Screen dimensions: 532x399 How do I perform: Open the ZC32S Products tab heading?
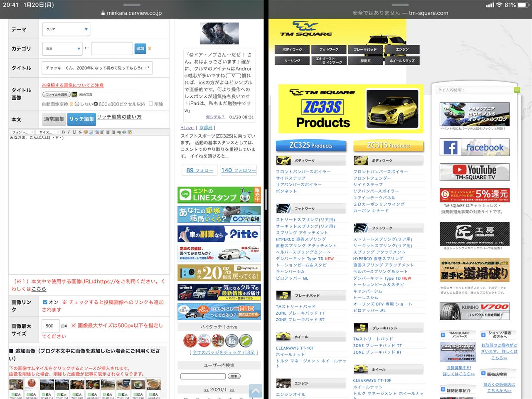tap(311, 145)
